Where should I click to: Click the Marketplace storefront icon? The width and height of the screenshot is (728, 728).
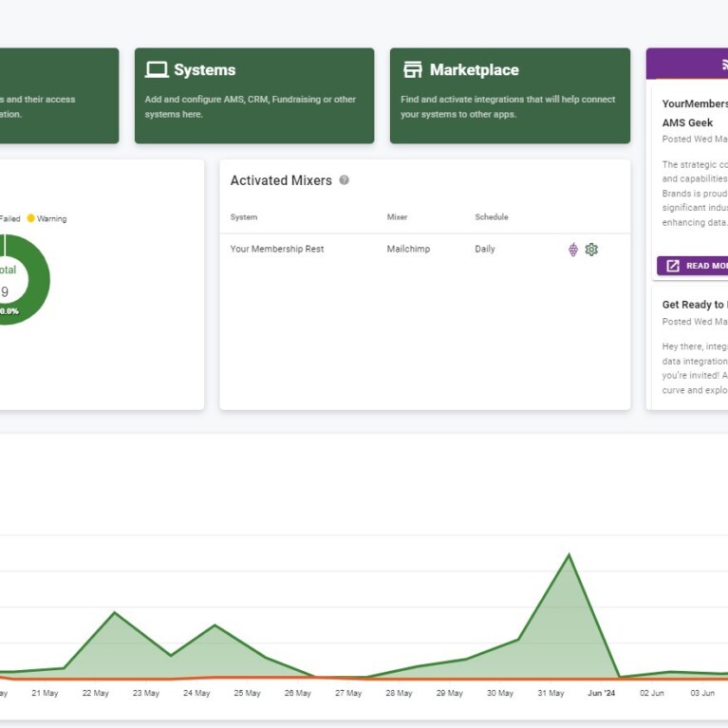[412, 70]
